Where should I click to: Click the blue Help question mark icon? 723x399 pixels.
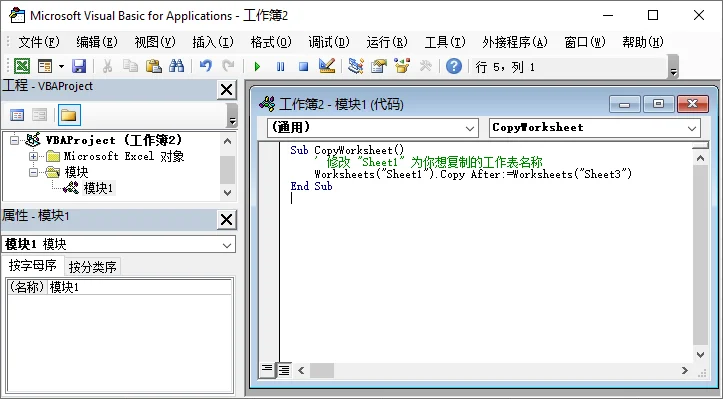(454, 66)
